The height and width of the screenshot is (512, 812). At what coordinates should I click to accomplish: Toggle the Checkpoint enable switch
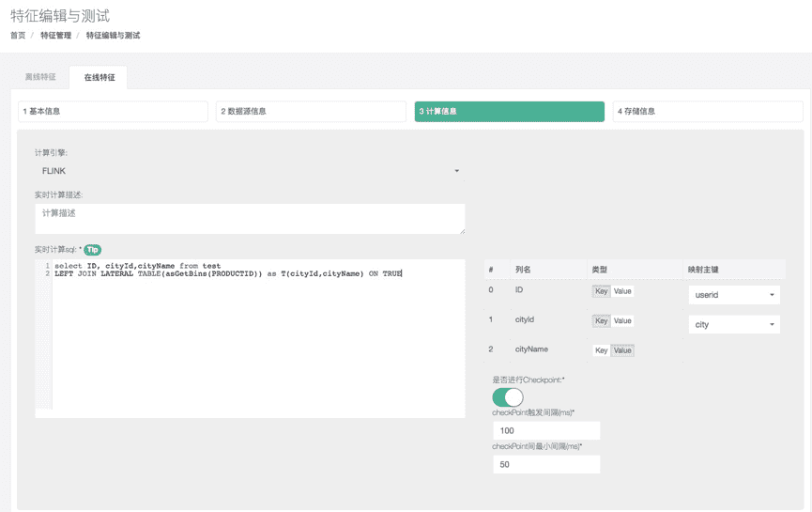click(508, 397)
